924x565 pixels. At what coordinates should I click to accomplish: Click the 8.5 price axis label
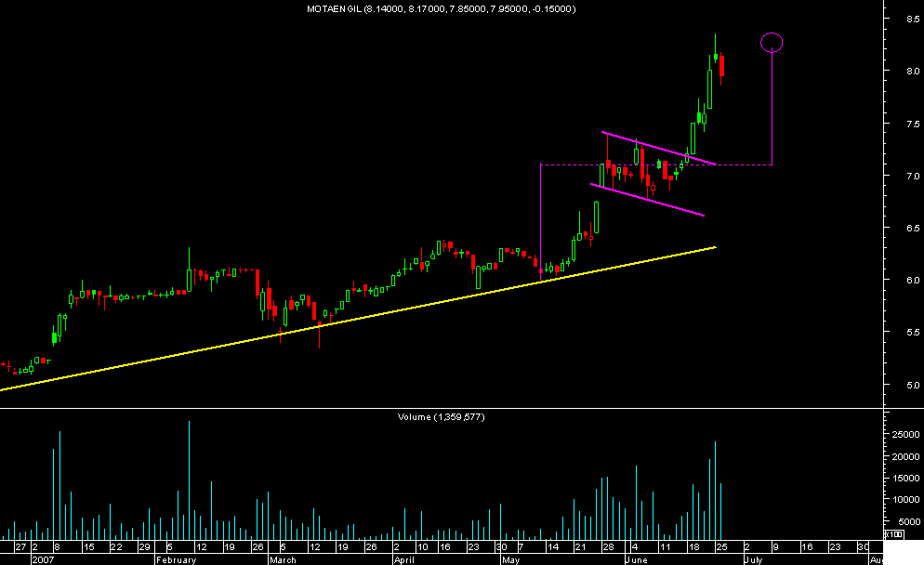tap(913, 19)
